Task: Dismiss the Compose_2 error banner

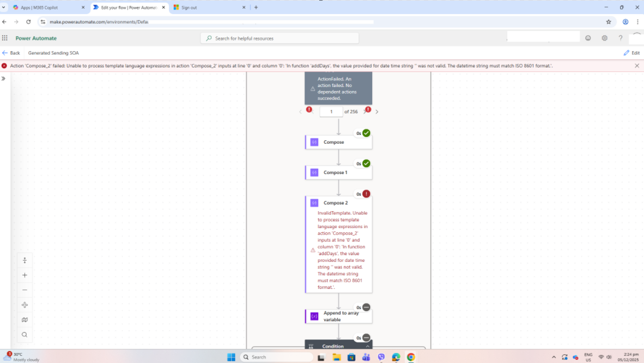Action: click(637, 66)
